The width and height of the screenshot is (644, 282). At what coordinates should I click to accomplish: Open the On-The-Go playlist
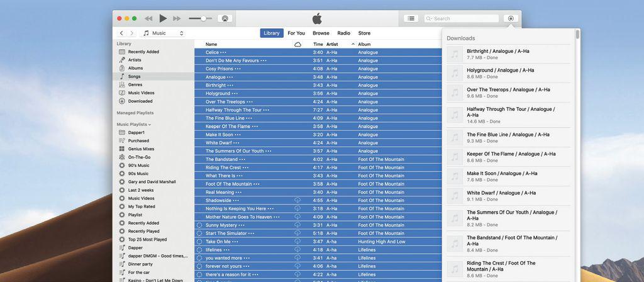[x=153, y=157]
